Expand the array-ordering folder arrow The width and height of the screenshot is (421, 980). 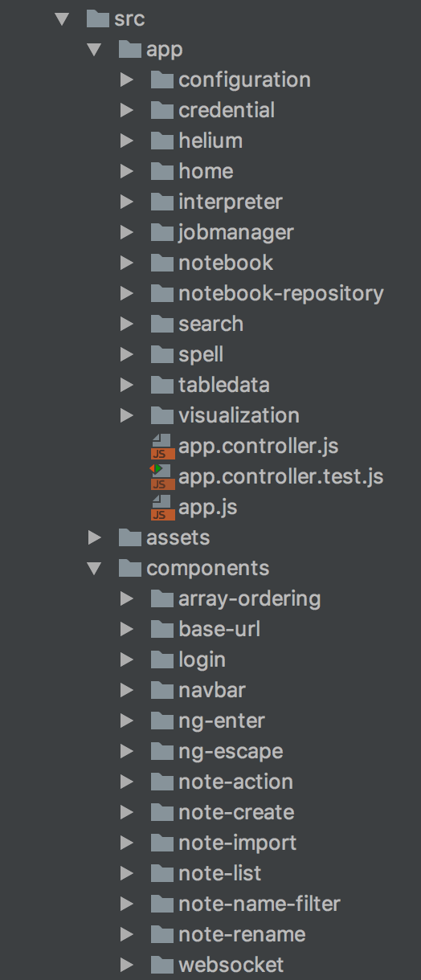coord(127,598)
